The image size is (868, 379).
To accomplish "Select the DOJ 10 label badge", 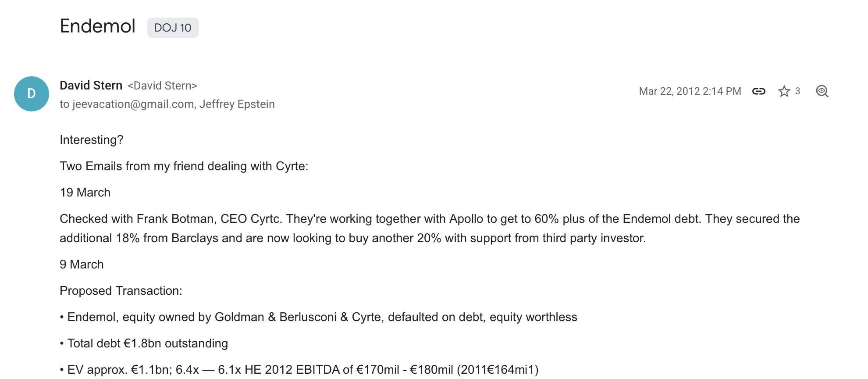I will tap(173, 28).
